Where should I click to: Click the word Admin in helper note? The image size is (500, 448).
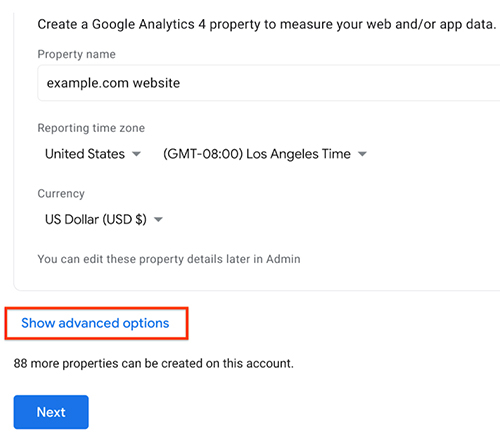[283, 259]
